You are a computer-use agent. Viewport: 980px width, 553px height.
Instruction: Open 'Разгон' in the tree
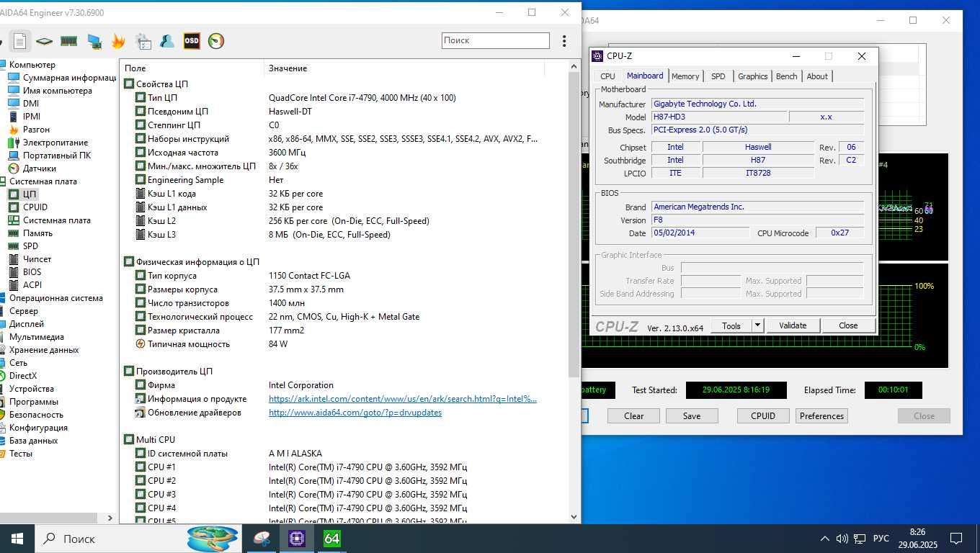[36, 130]
